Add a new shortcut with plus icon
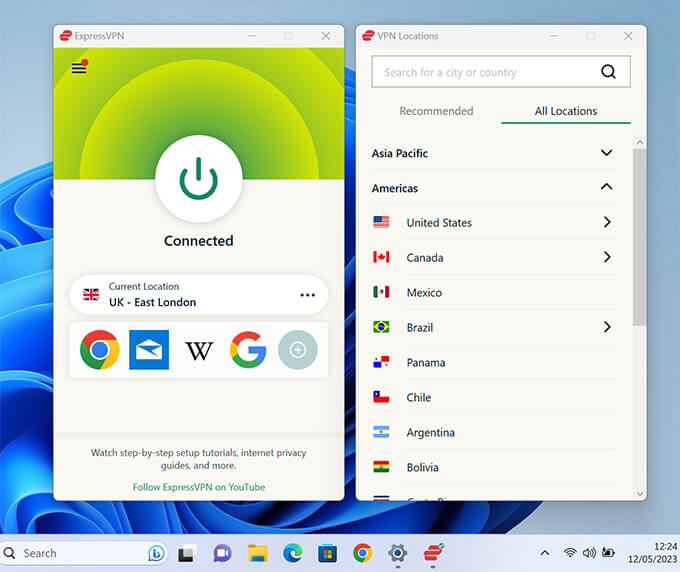 click(298, 350)
